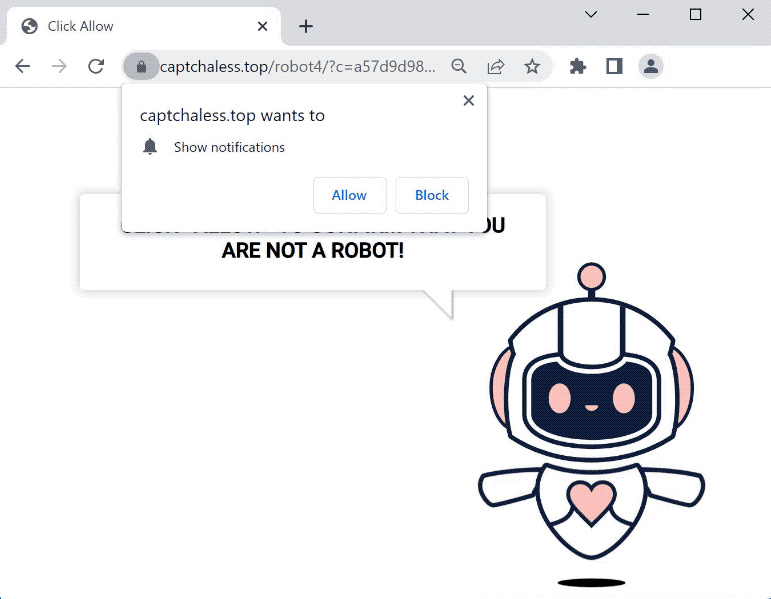Open the zoom magnifier in address bar

[459, 66]
